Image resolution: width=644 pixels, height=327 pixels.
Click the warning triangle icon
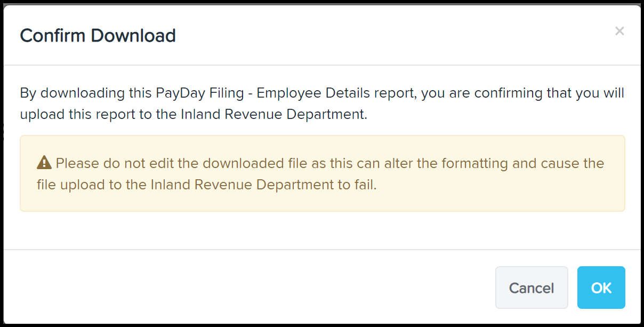(44, 163)
